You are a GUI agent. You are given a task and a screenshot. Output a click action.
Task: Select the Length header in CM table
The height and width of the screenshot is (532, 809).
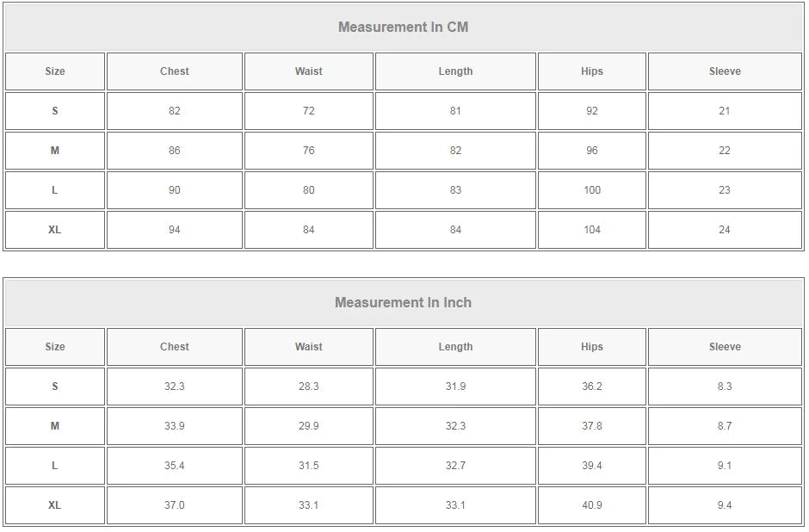(x=455, y=71)
